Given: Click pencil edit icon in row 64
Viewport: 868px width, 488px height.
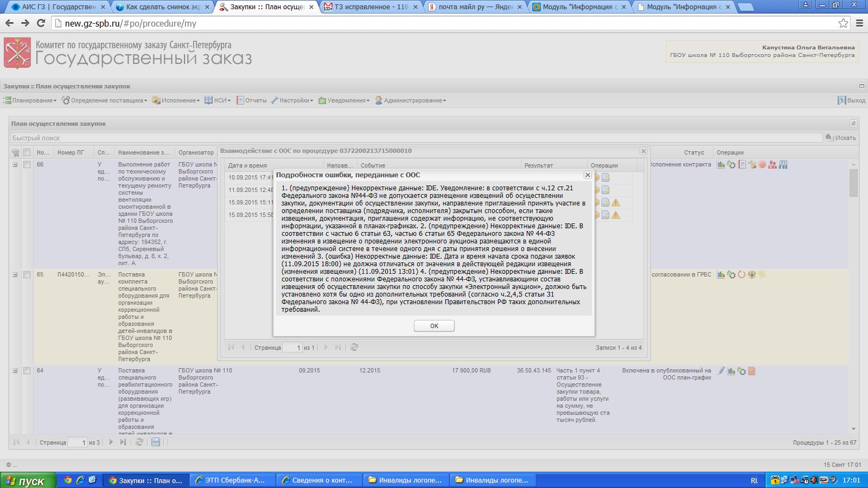Looking at the screenshot, I should click(x=721, y=371).
